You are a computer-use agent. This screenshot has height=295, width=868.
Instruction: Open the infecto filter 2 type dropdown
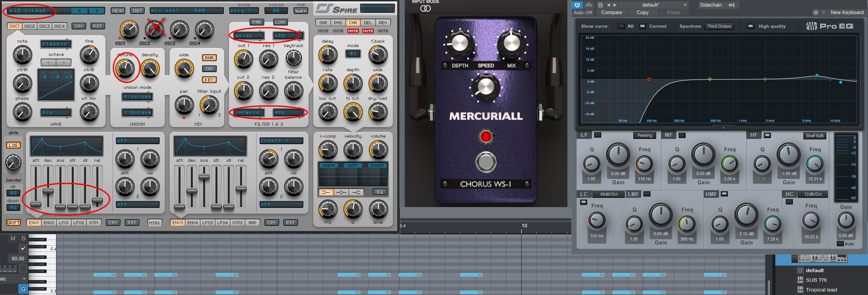249,113
